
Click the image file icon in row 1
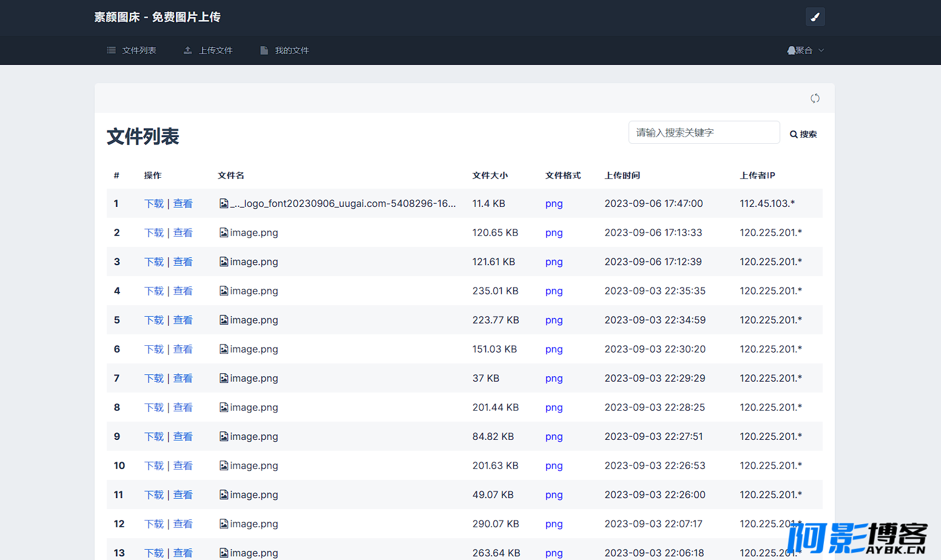[x=224, y=203]
